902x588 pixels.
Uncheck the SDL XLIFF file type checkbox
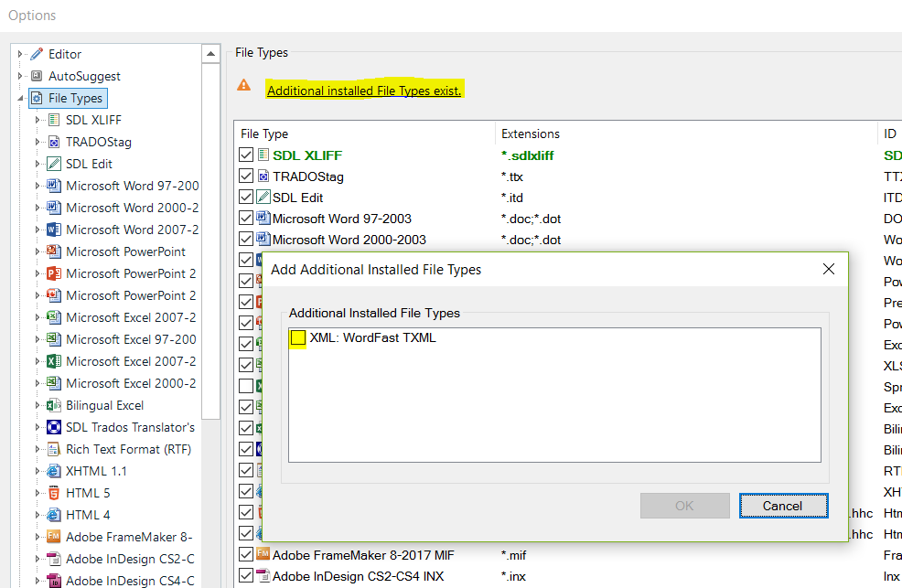coord(246,155)
